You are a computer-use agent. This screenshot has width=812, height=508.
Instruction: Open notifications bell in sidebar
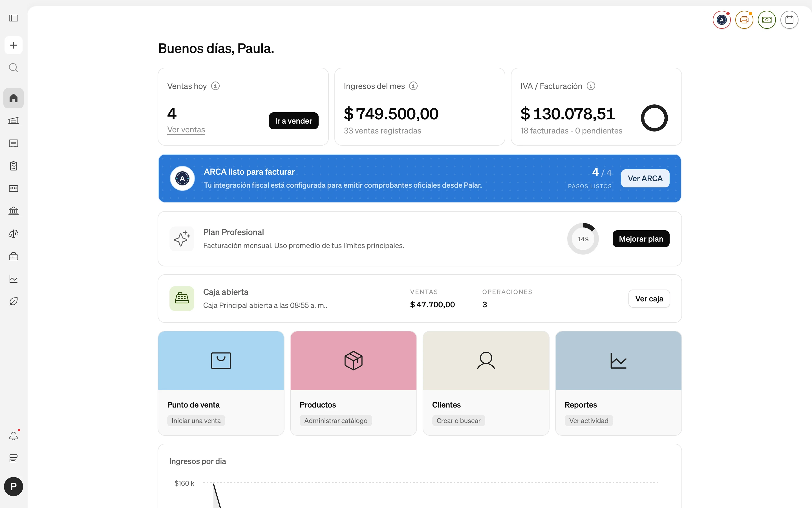pos(14,436)
